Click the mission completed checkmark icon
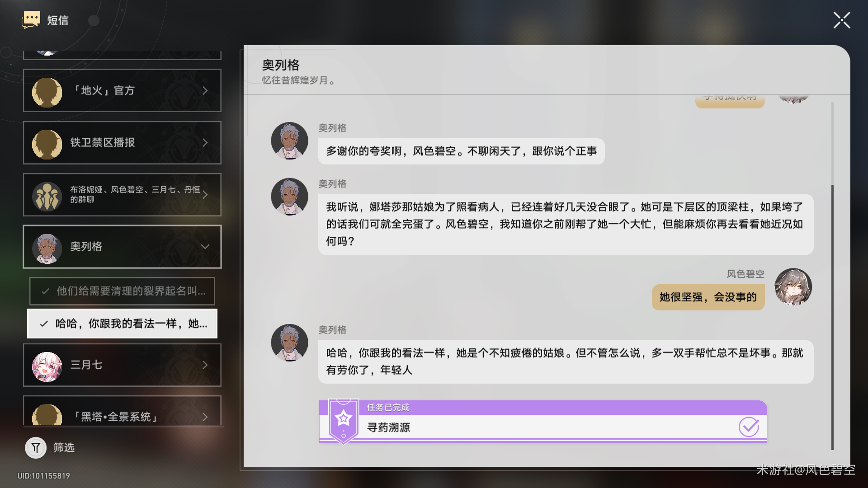 tap(749, 427)
